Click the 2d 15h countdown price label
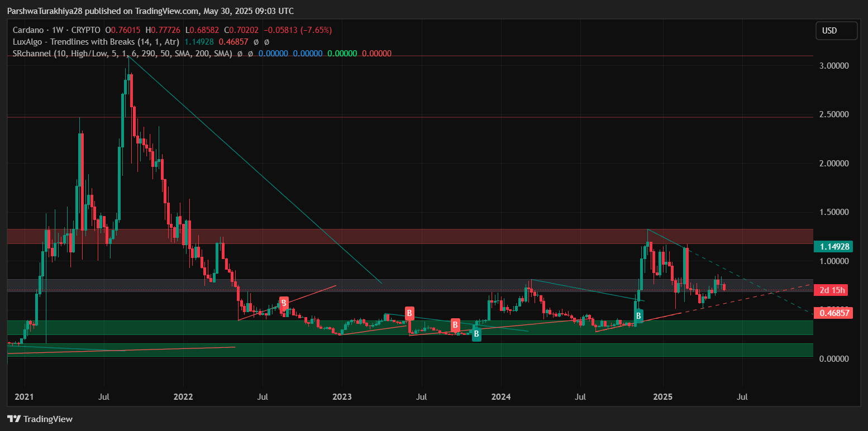Viewport: 868px width, 431px height. pyautogui.click(x=832, y=290)
